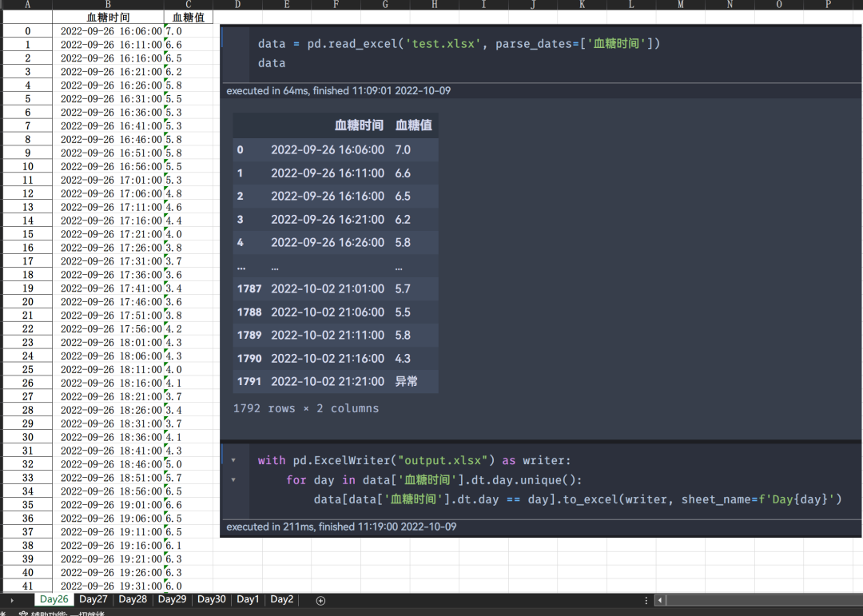863x616 pixels.
Task: Select cell with 2022-09-26 18:01:00
Action: point(108,343)
